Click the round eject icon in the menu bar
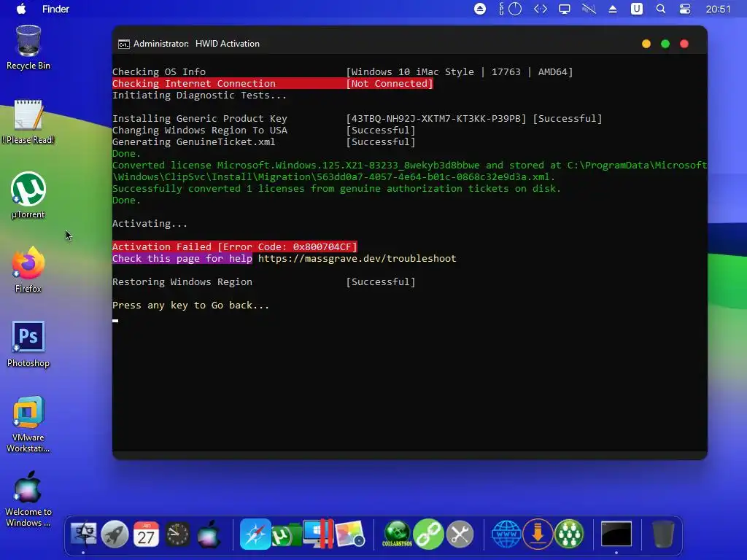747x560 pixels. point(480,9)
